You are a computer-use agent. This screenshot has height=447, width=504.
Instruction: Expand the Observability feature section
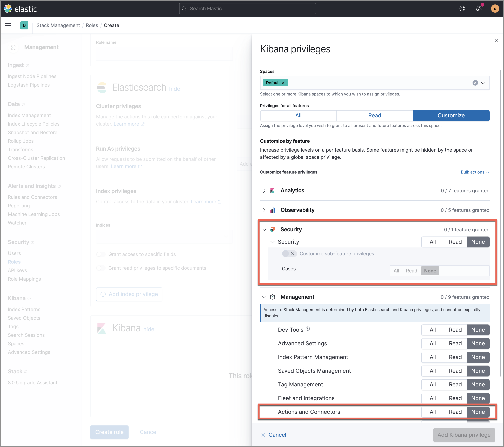(x=264, y=210)
